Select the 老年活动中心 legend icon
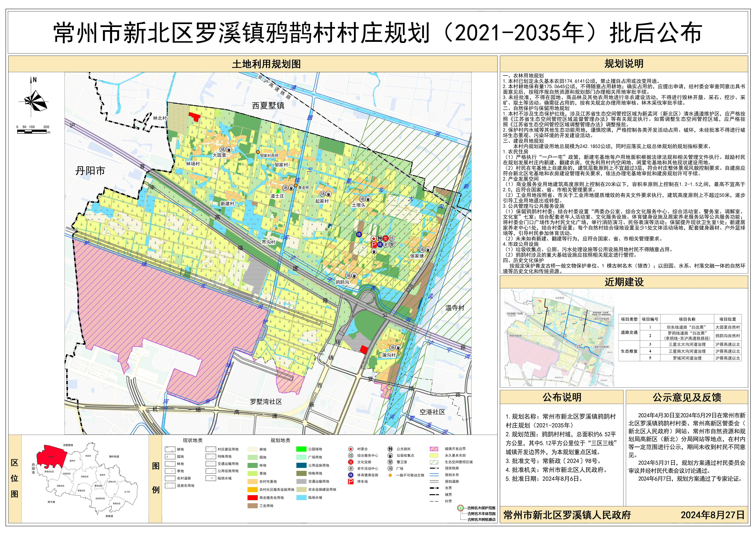The height and width of the screenshot is (535, 756). click(351, 468)
